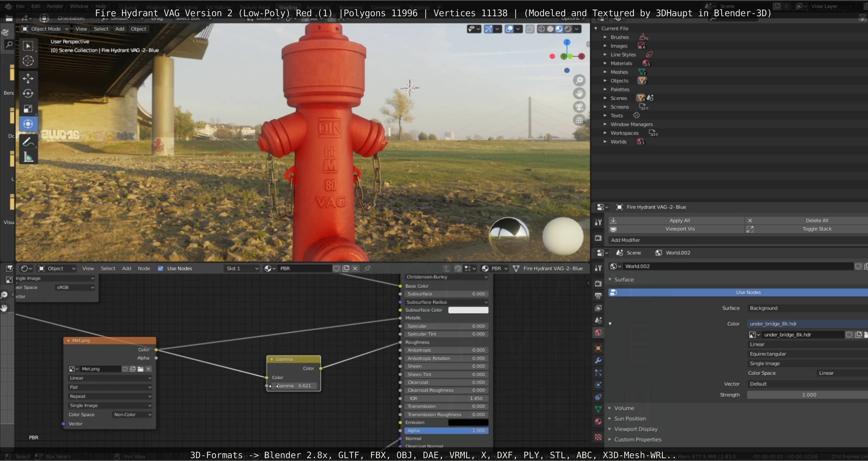Toggle fake user on Met.png image
868x461 pixels.
[x=125, y=369]
